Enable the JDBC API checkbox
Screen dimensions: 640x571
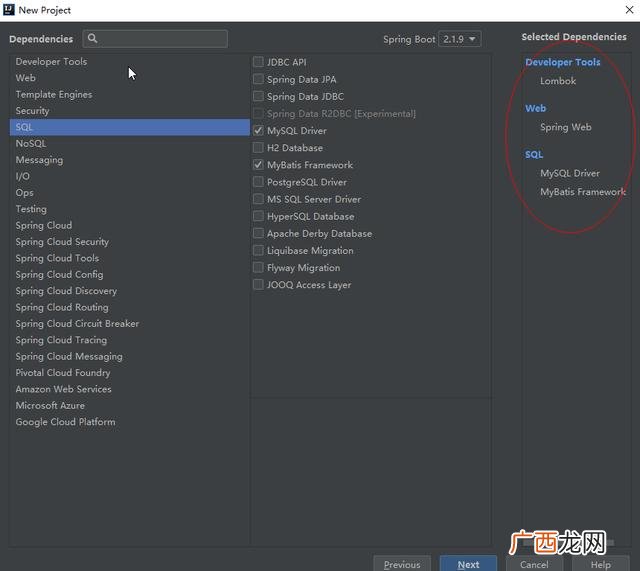258,62
